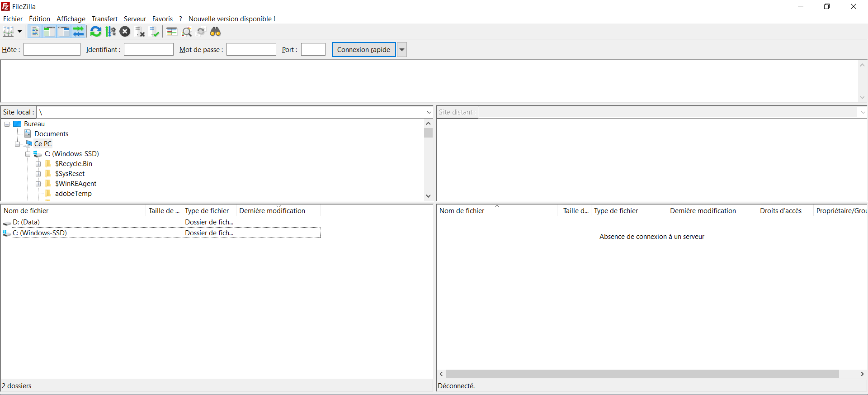Toggle remote directory tree display
Image resolution: width=868 pixels, height=395 pixels.
coord(64,32)
